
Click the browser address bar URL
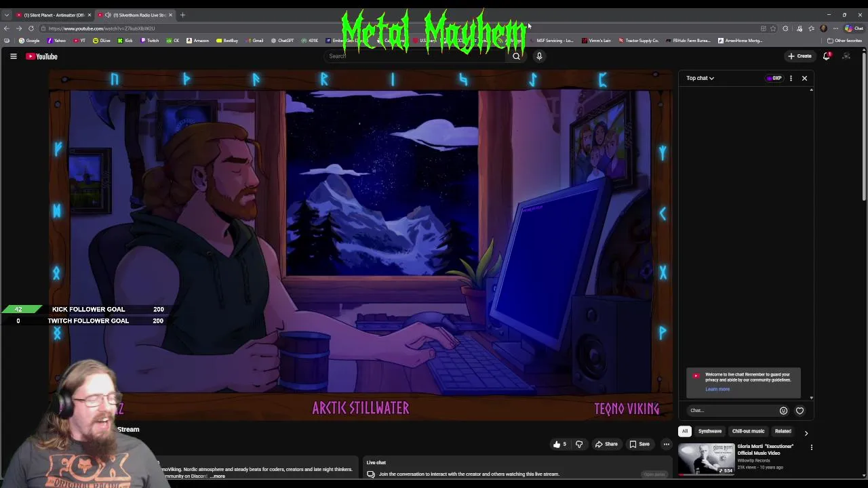102,28
